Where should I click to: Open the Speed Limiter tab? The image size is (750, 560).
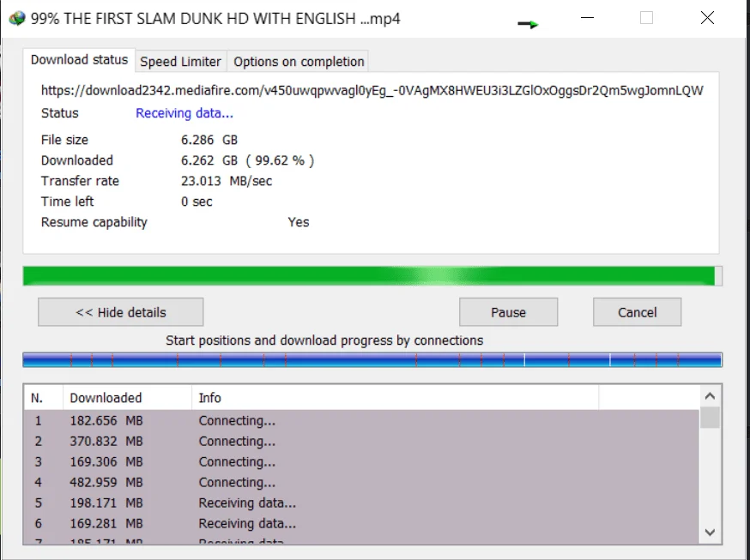[180, 62]
